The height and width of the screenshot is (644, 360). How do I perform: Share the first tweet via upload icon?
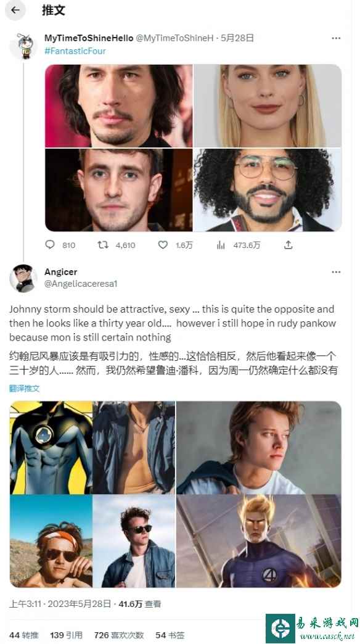(x=288, y=245)
